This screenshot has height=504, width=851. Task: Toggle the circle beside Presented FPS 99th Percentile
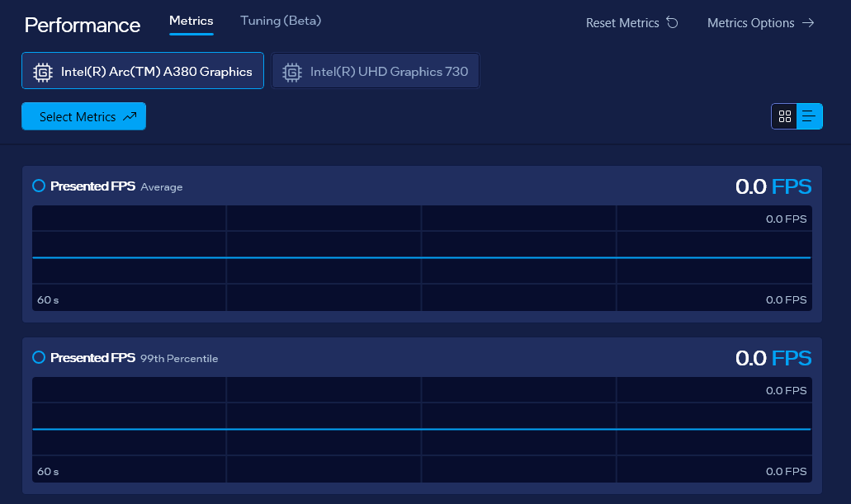(x=39, y=358)
